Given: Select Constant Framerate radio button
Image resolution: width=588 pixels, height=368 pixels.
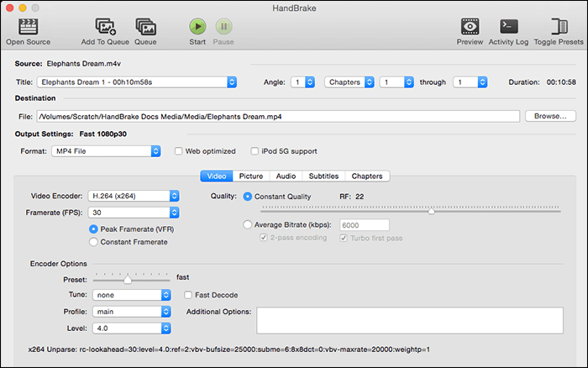Looking at the screenshot, I should (x=94, y=242).
